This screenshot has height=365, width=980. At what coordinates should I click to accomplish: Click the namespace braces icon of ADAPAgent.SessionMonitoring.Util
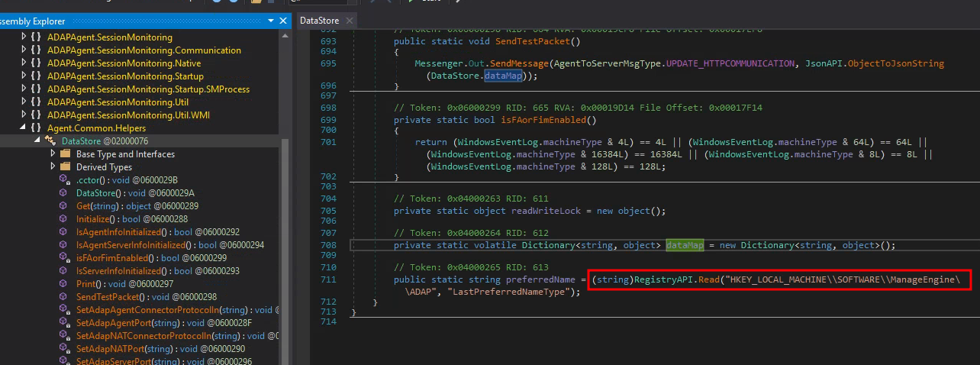click(x=37, y=102)
